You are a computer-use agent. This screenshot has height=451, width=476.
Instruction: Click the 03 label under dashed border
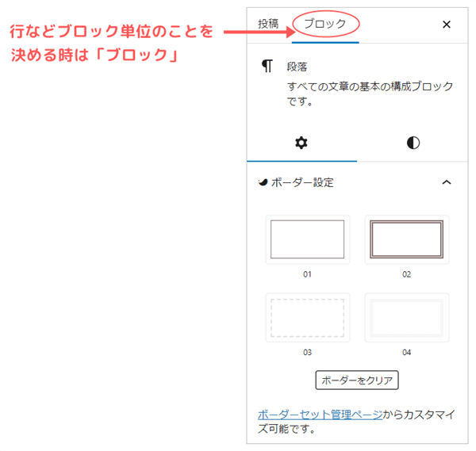tap(307, 352)
